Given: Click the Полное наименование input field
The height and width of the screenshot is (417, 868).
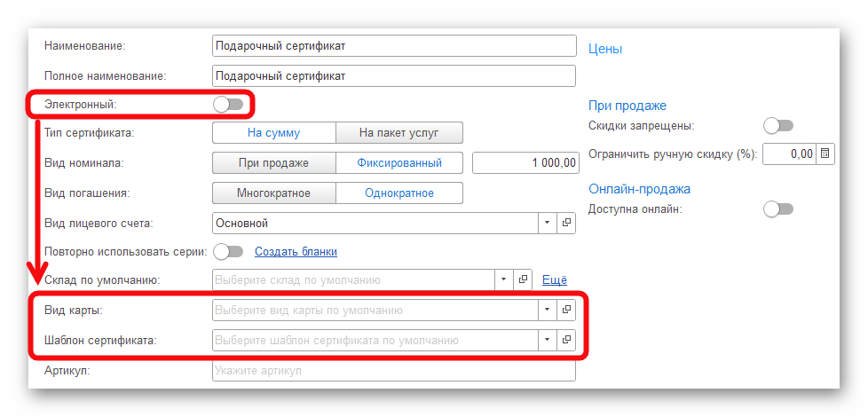Looking at the screenshot, I should (394, 75).
